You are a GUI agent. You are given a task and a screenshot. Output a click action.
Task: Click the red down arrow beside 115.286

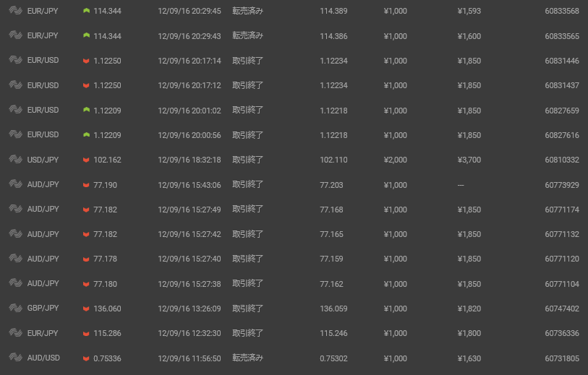coord(86,333)
